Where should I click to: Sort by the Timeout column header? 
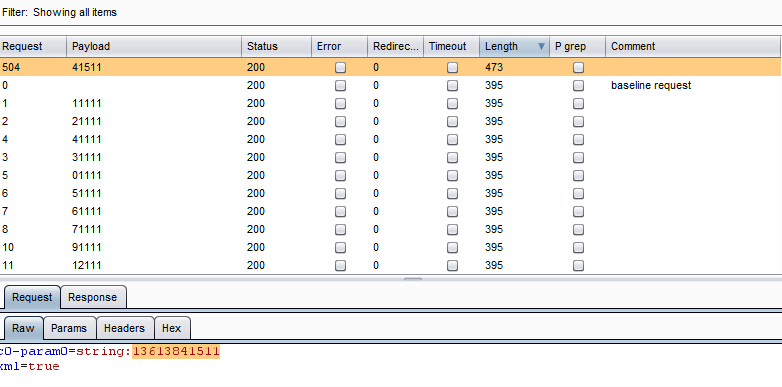coord(451,46)
